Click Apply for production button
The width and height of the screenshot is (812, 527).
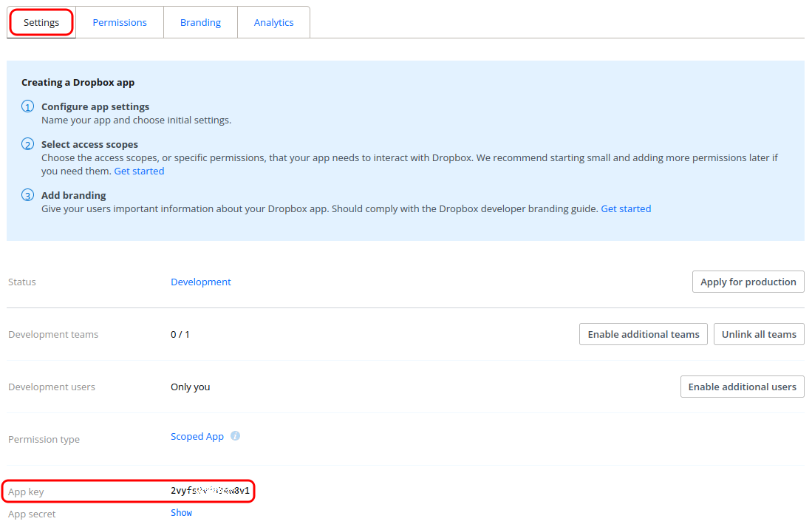point(748,282)
